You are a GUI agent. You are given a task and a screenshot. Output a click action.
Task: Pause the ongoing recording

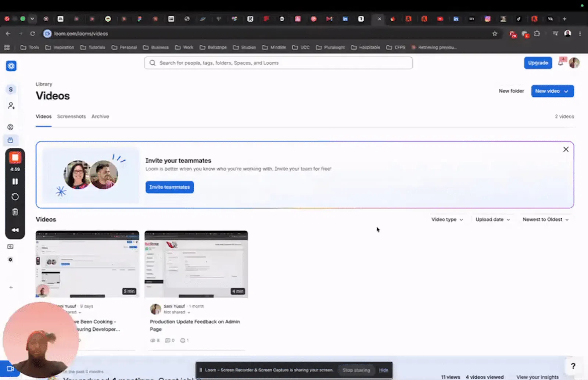coord(15,182)
